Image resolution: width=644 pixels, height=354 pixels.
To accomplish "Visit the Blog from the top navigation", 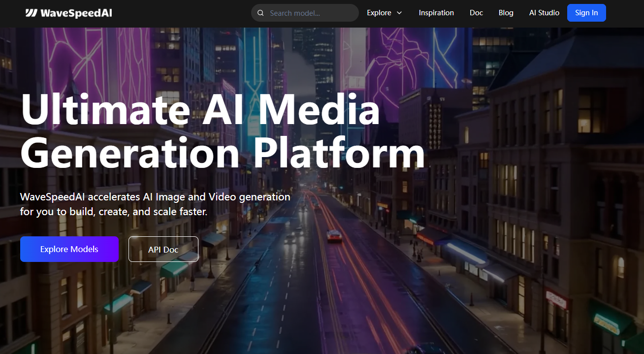I will [506, 13].
